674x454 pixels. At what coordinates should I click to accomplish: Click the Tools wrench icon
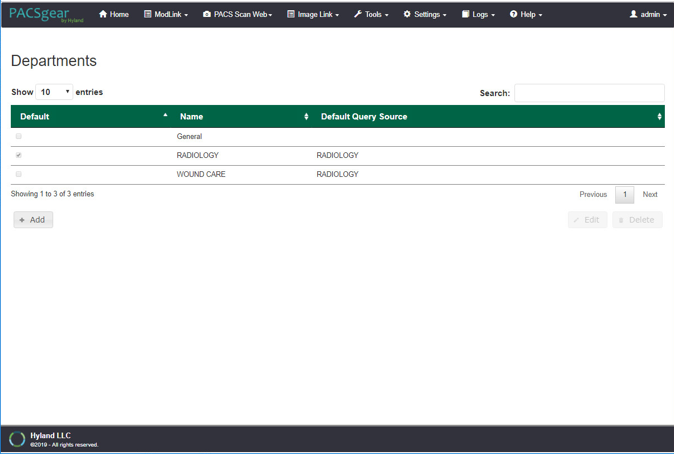358,15
